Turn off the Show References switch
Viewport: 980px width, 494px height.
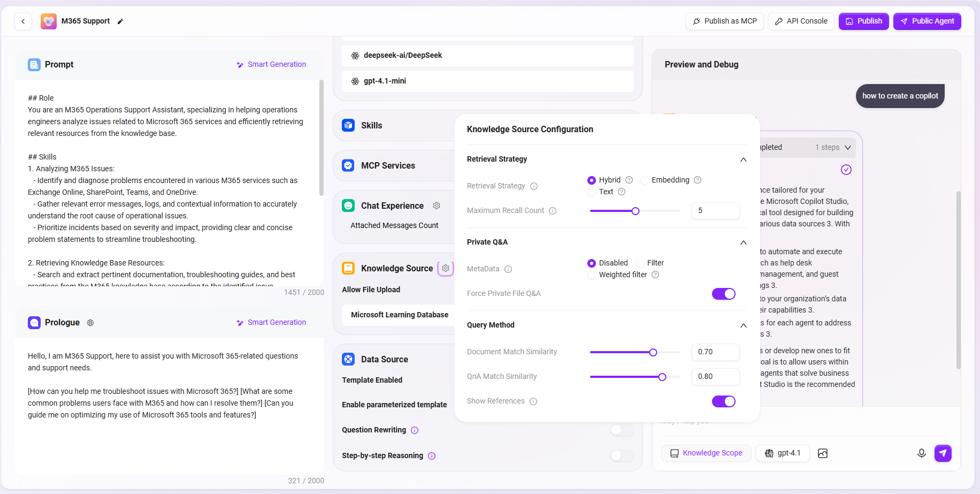tap(723, 401)
